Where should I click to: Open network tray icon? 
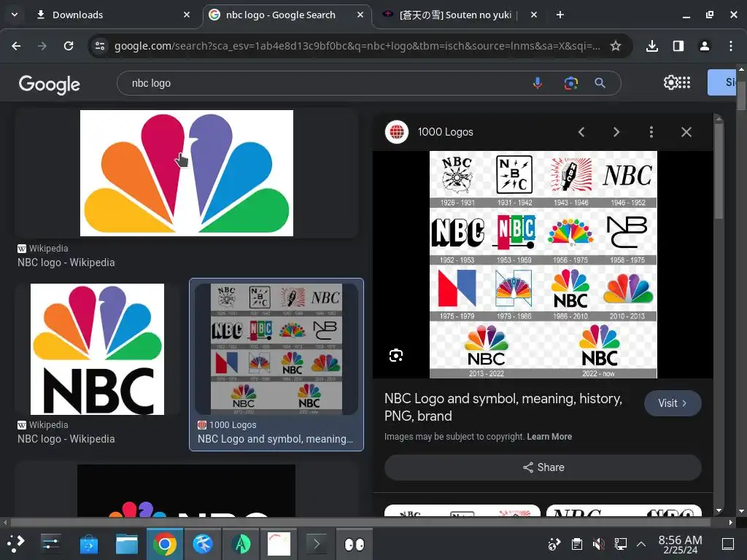(620, 544)
